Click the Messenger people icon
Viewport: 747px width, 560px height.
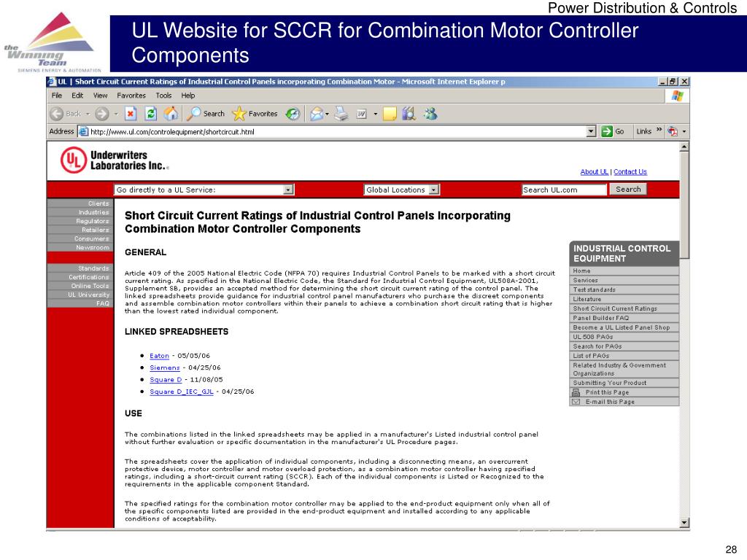click(430, 114)
